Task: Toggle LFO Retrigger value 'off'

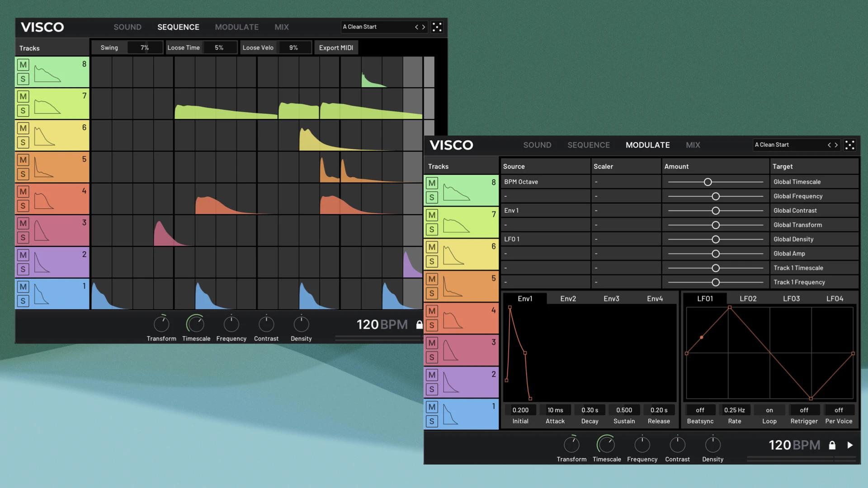Action: click(804, 410)
